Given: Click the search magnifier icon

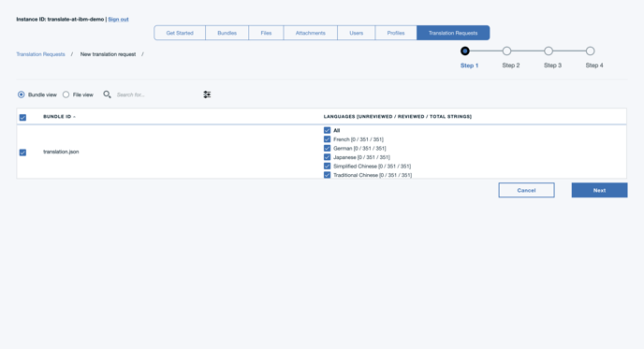Looking at the screenshot, I should tap(107, 95).
